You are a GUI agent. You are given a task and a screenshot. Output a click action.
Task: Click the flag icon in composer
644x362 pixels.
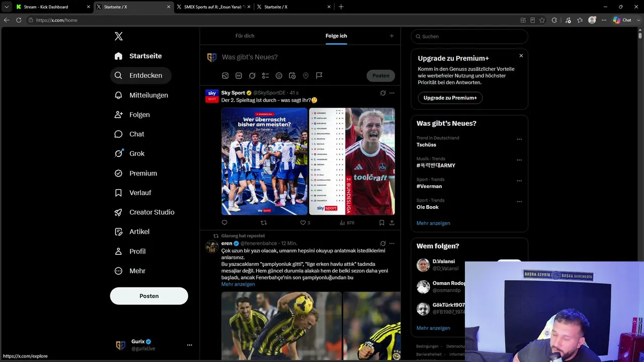(319, 75)
